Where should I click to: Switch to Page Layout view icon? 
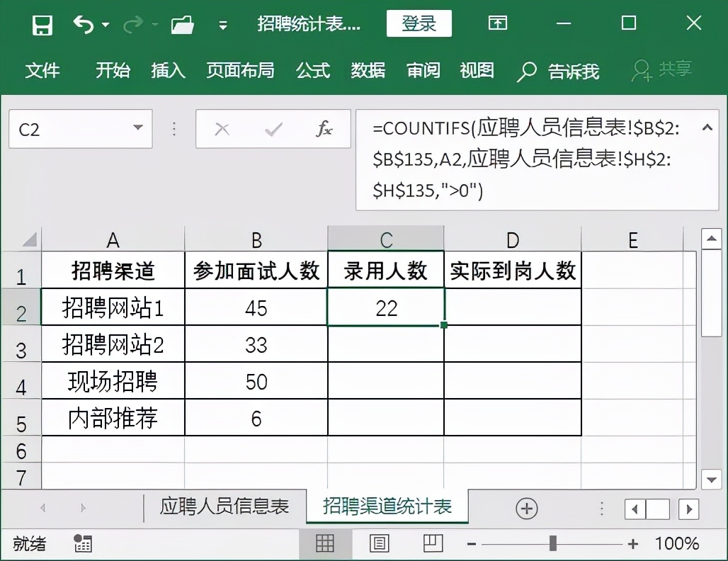[x=379, y=543]
